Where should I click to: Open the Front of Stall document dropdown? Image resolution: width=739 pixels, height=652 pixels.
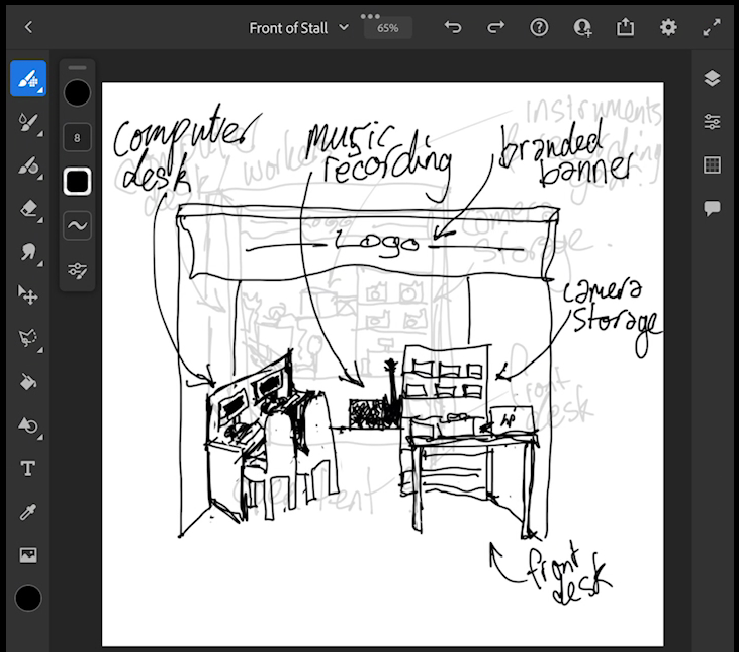click(299, 28)
